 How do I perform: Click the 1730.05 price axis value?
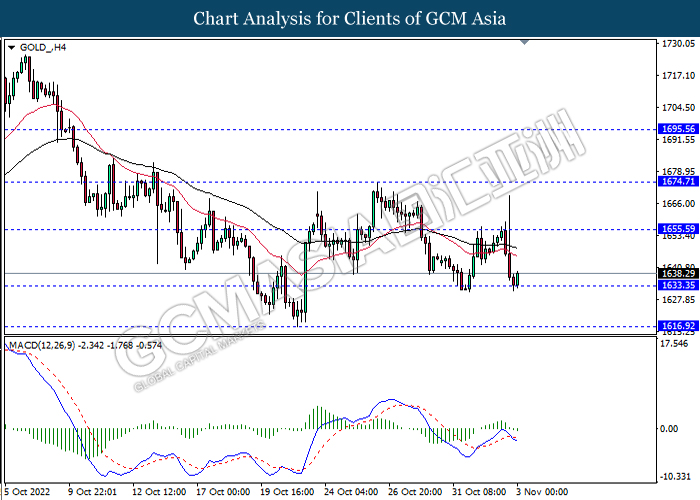click(x=678, y=44)
